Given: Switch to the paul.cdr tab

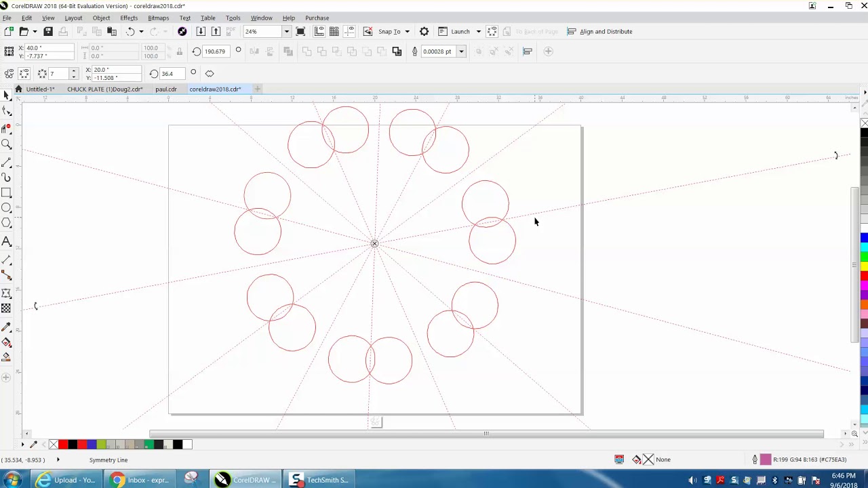Looking at the screenshot, I should coord(166,89).
